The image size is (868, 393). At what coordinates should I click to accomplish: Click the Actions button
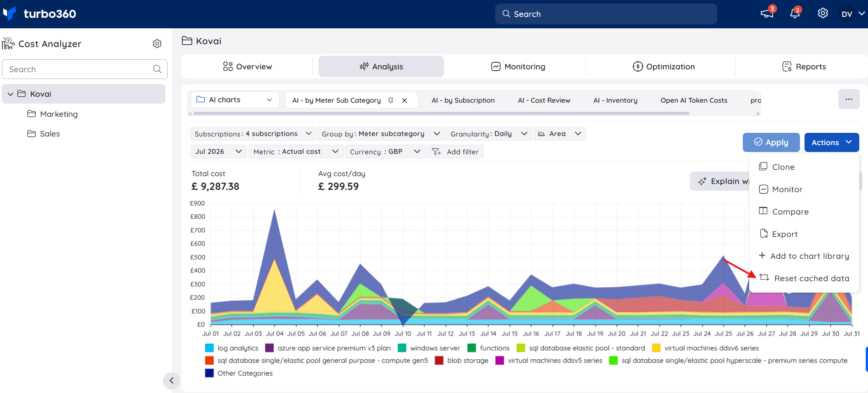pyautogui.click(x=831, y=142)
